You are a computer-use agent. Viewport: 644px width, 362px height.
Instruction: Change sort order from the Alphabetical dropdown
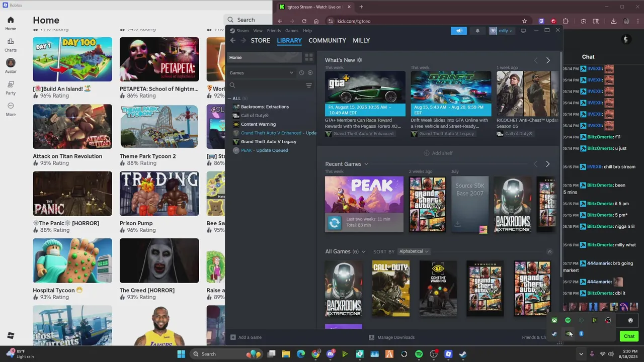414,251
